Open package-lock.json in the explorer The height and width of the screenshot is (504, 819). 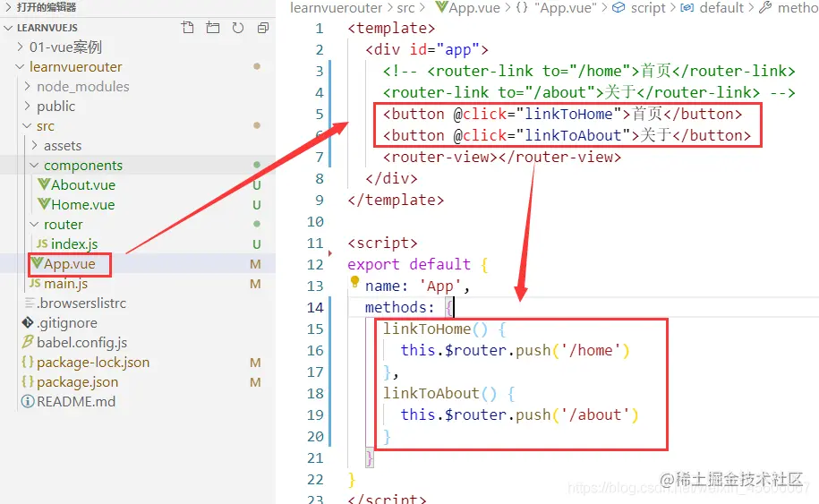[93, 363]
